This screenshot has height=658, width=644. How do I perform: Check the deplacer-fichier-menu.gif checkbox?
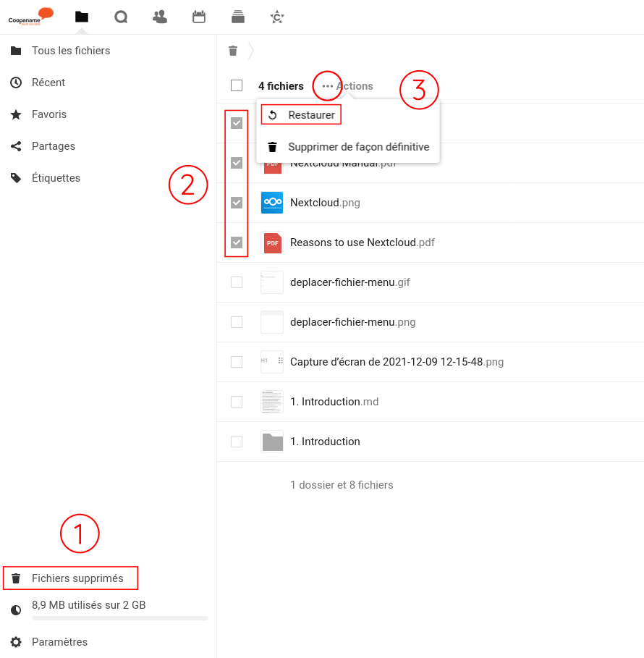tap(237, 282)
